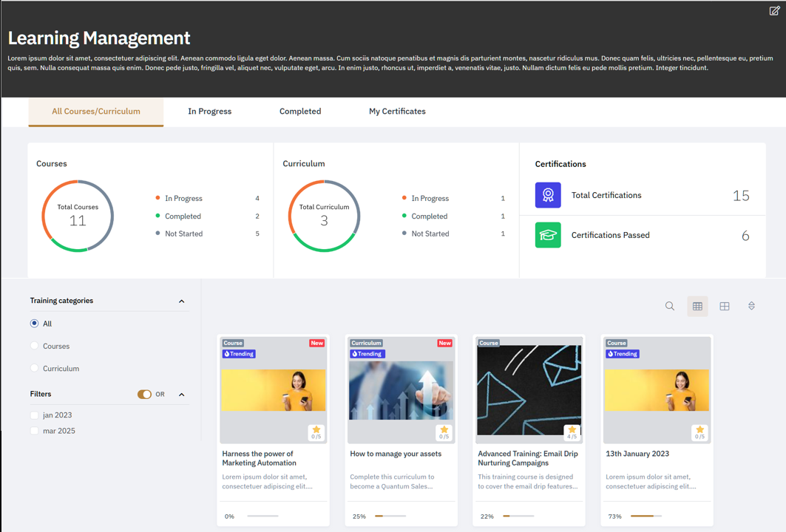786x532 pixels.
Task: Click the Courses Not Started legend entry
Action: [x=208, y=233]
